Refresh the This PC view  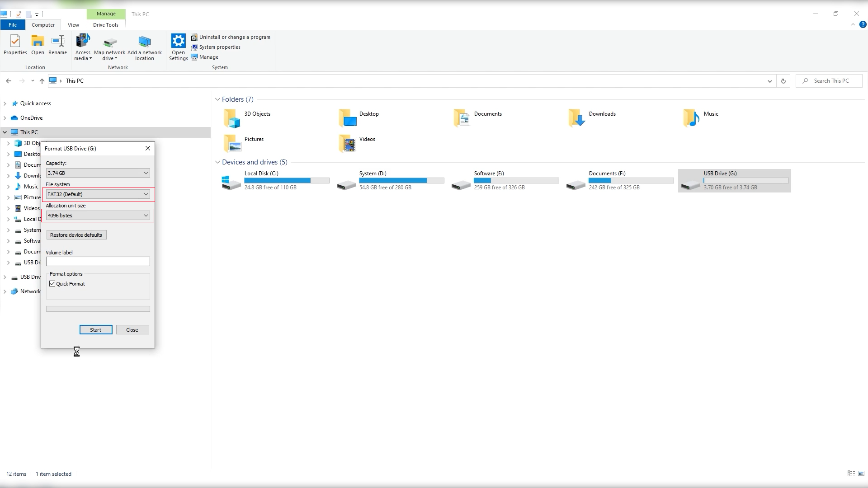(x=783, y=81)
